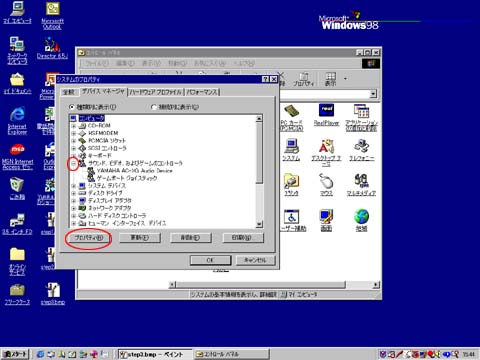Choose the view devices by type radio button

coord(72,107)
